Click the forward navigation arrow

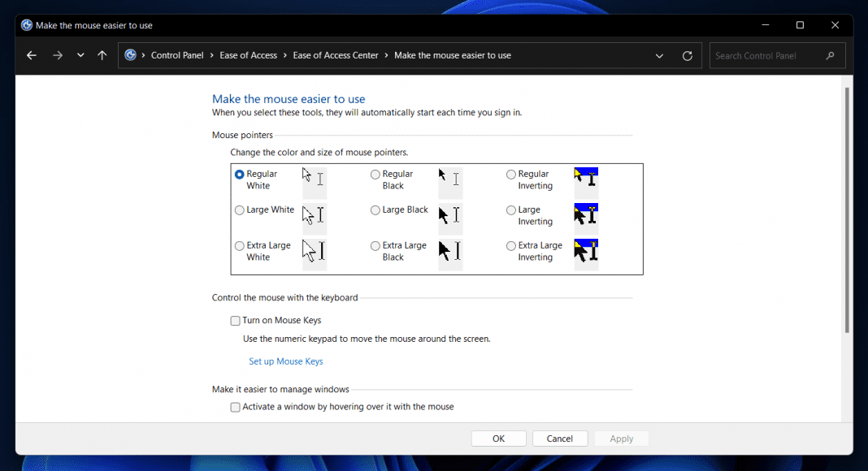tap(57, 55)
